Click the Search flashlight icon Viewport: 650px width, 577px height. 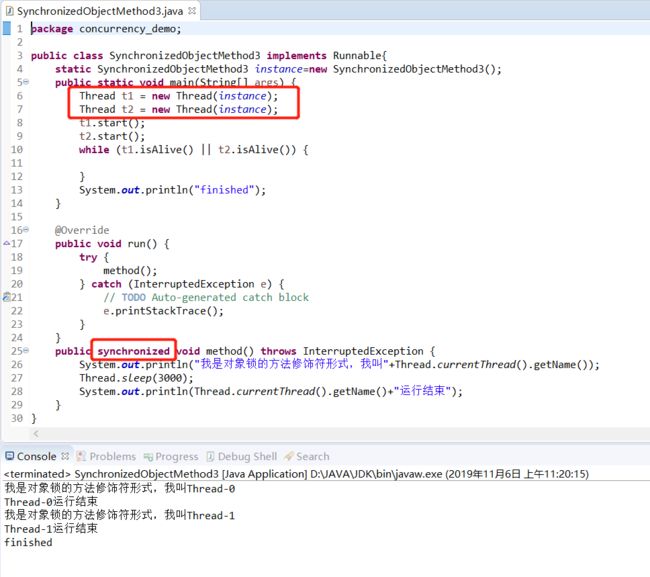pos(289,456)
